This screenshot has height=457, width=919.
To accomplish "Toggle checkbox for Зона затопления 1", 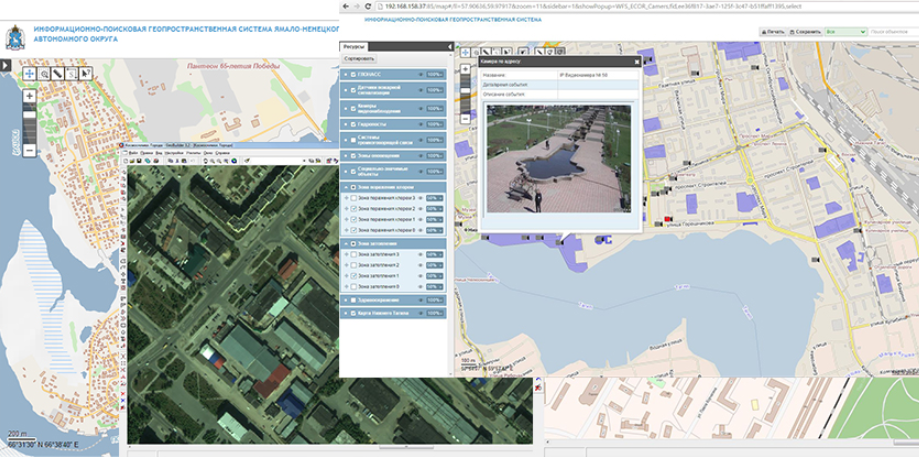I will [353, 276].
